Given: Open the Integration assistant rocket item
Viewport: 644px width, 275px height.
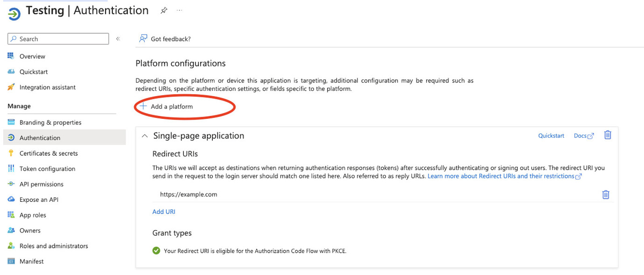Looking at the screenshot, I should point(47,87).
